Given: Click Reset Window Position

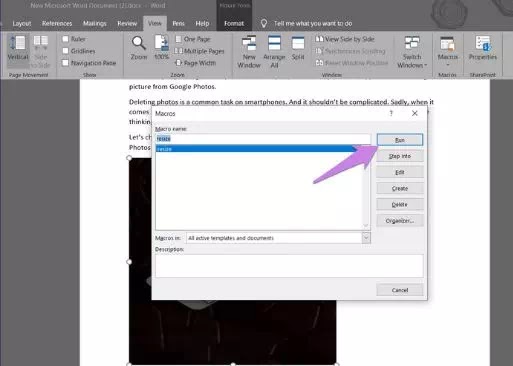Looking at the screenshot, I should (352, 63).
